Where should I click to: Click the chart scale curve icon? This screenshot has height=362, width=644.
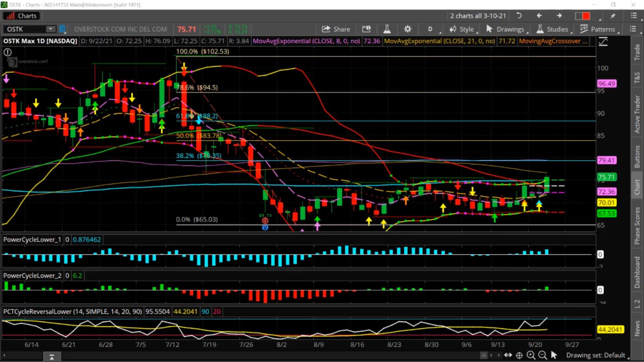[x=603, y=42]
